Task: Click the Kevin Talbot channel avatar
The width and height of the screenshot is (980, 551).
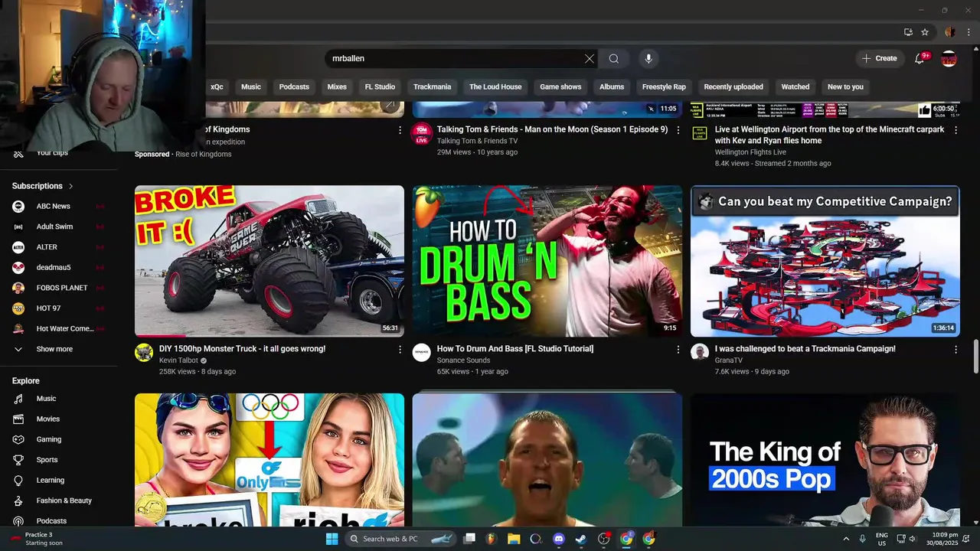Action: click(144, 352)
